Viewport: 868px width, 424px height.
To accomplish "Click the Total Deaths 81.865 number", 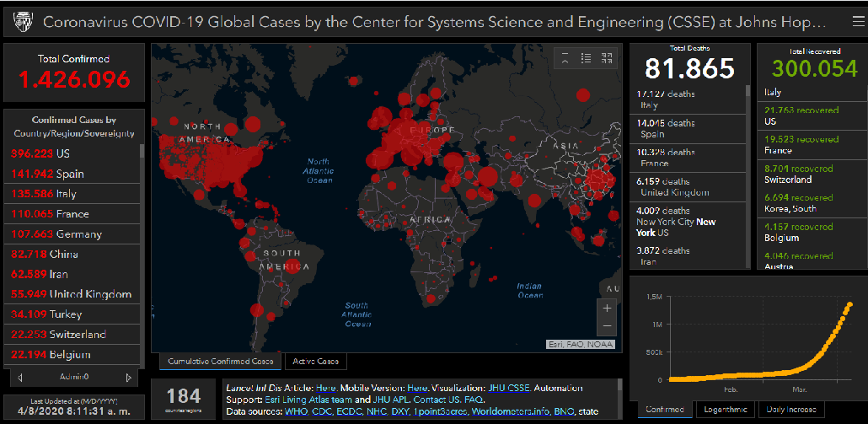I will click(689, 68).
